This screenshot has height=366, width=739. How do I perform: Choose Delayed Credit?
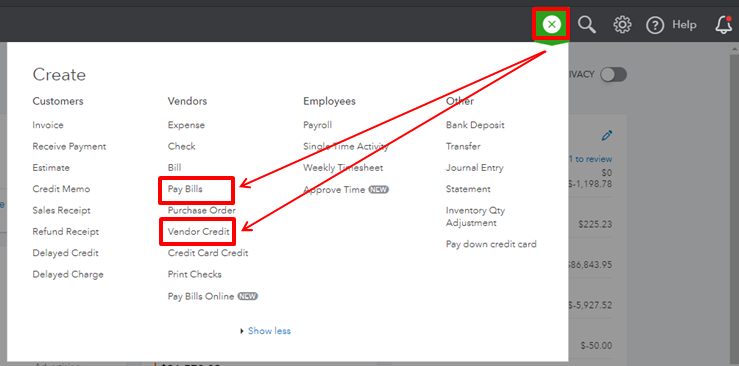pyautogui.click(x=66, y=253)
